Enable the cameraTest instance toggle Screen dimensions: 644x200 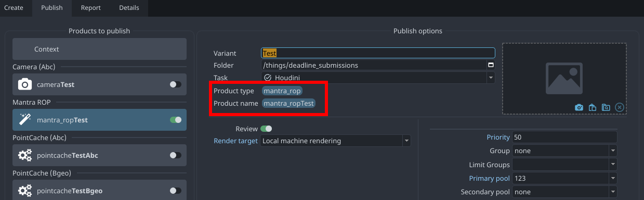click(176, 84)
